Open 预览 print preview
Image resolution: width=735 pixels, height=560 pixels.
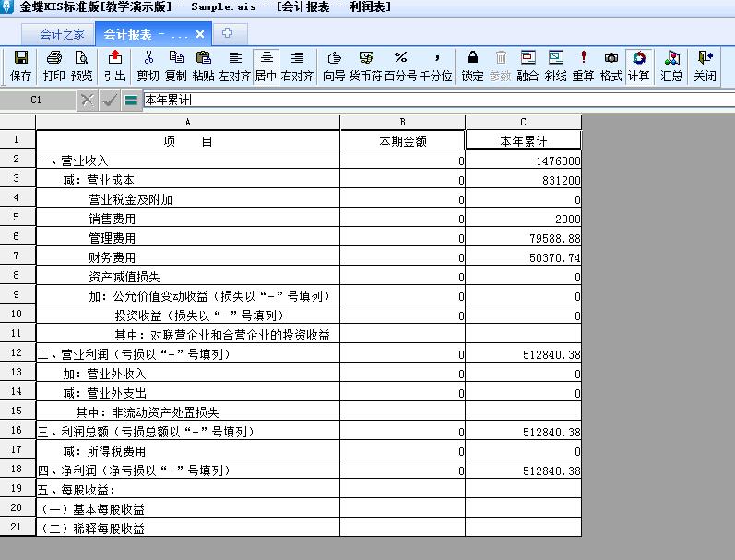pyautogui.click(x=82, y=66)
